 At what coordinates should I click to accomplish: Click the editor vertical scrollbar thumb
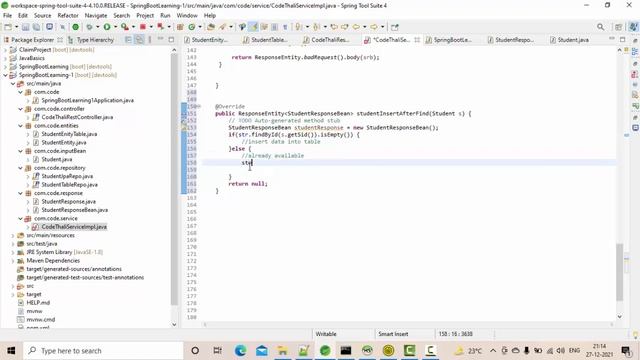point(620,272)
